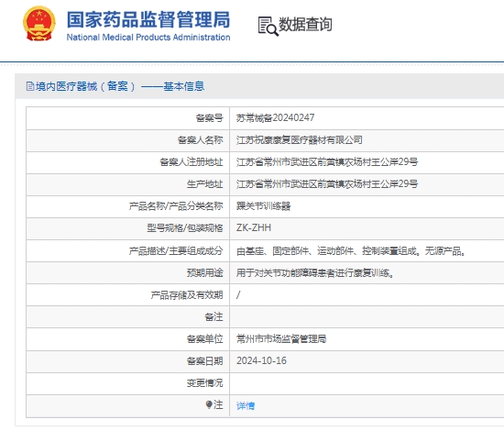Image resolution: width=504 pixels, height=431 pixels.
Task: Click the 备案人注册地址 label
Action: coord(192,161)
